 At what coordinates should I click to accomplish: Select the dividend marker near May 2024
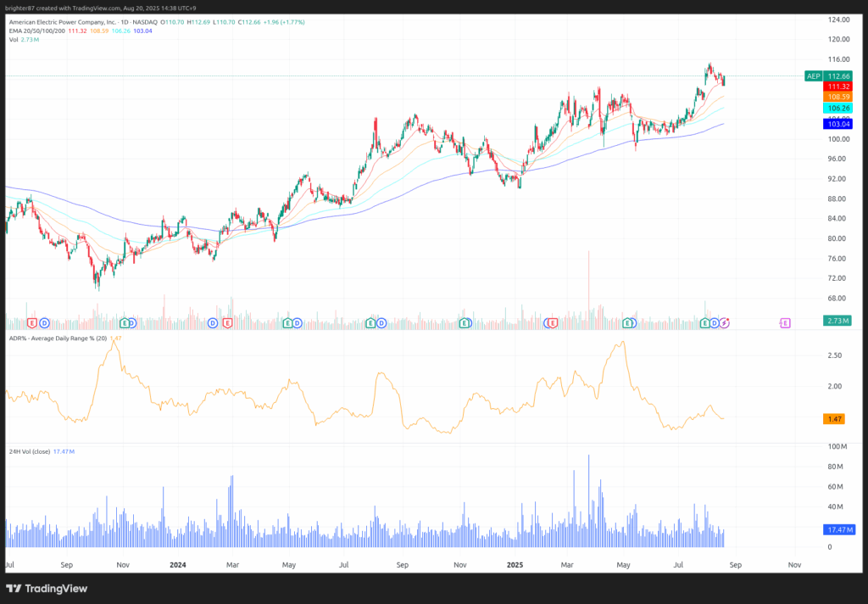[298, 323]
